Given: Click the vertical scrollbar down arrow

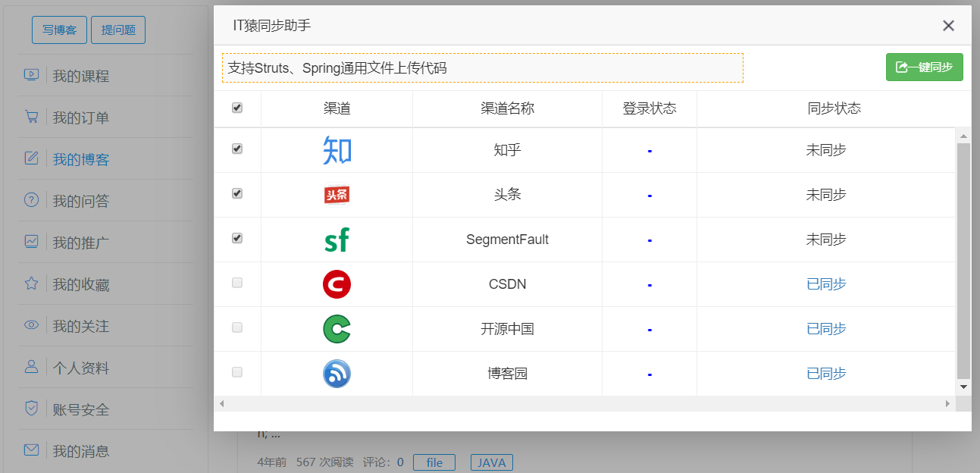Looking at the screenshot, I should click(963, 387).
